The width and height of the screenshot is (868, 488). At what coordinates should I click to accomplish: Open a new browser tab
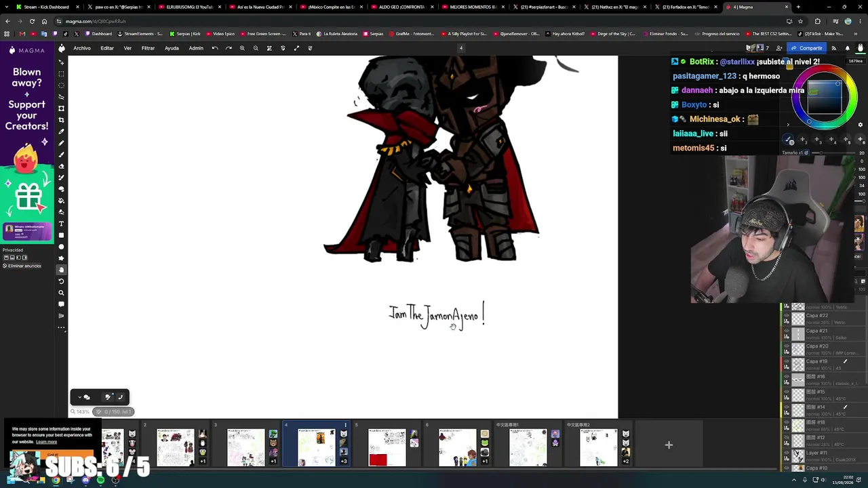(x=798, y=7)
